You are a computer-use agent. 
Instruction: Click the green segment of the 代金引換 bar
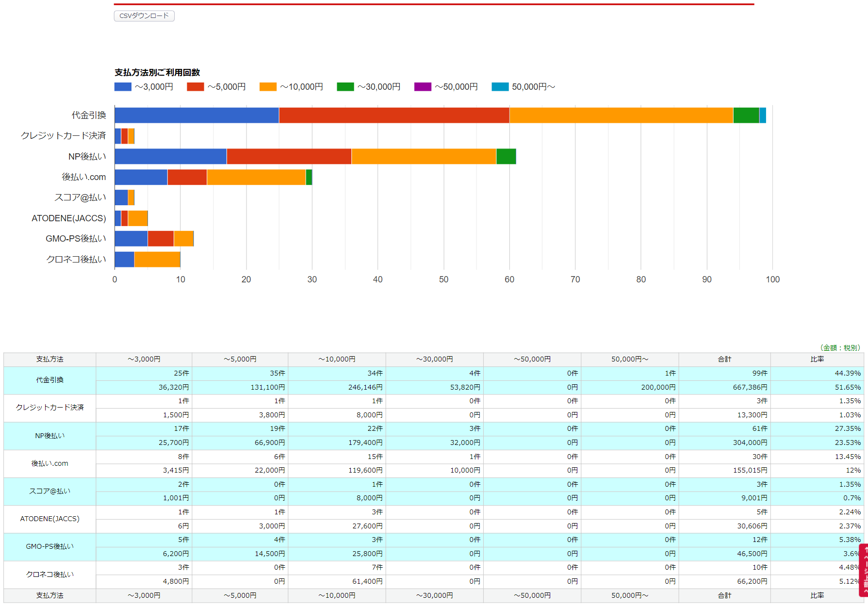[x=746, y=115]
